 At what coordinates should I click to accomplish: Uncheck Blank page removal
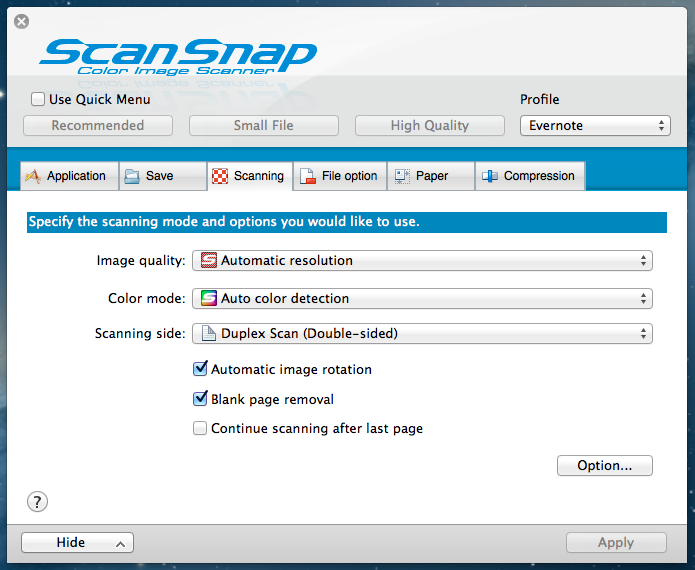pos(200,398)
